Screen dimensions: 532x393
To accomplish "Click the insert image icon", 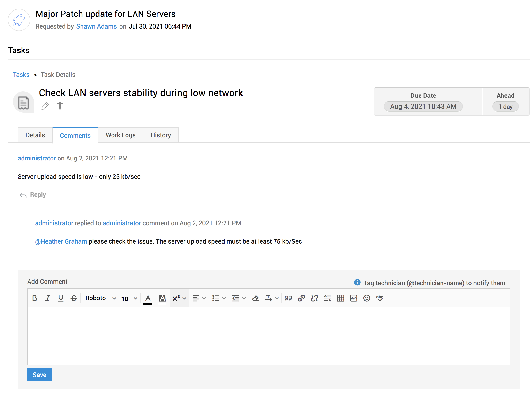I will click(353, 298).
